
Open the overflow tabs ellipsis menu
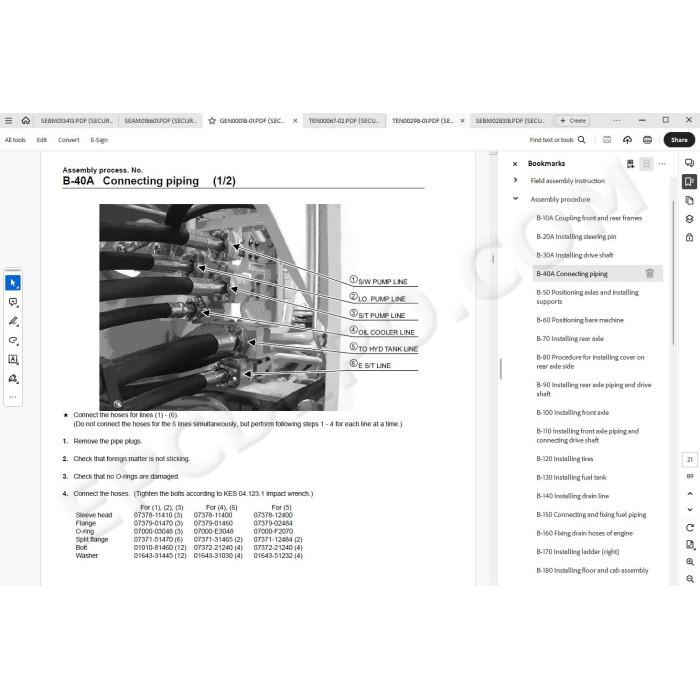617,121
